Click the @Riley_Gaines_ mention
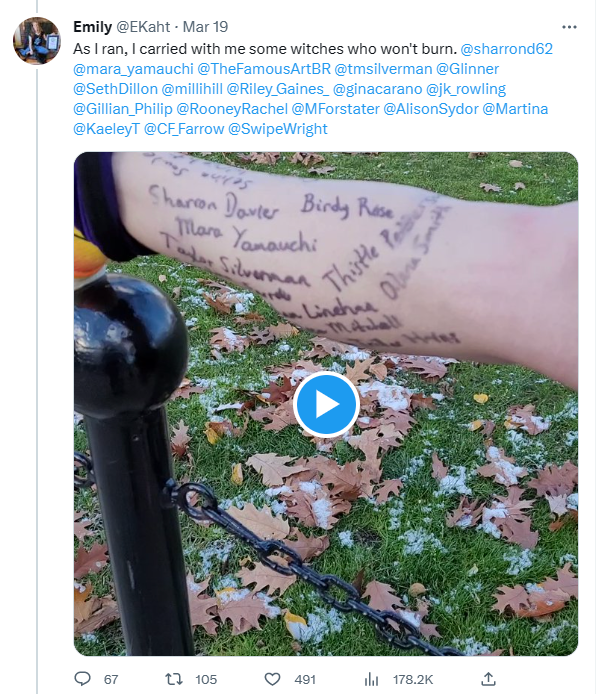This screenshot has height=694, width=602. coord(278,89)
